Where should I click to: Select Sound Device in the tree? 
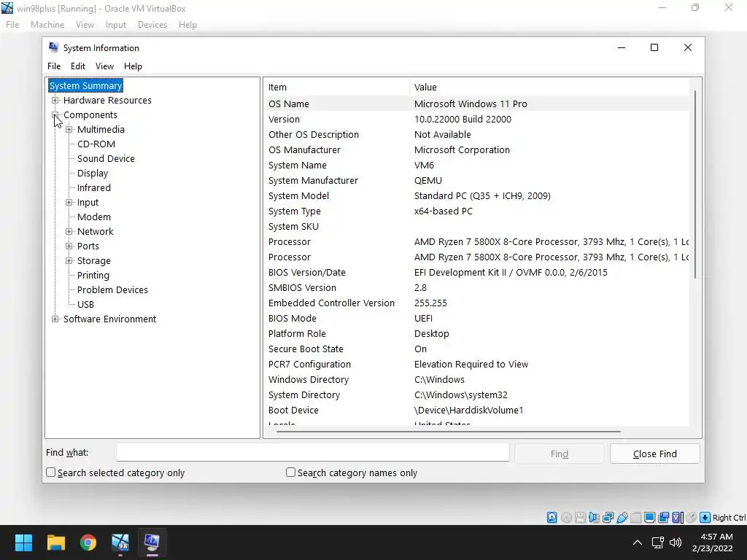(x=106, y=158)
